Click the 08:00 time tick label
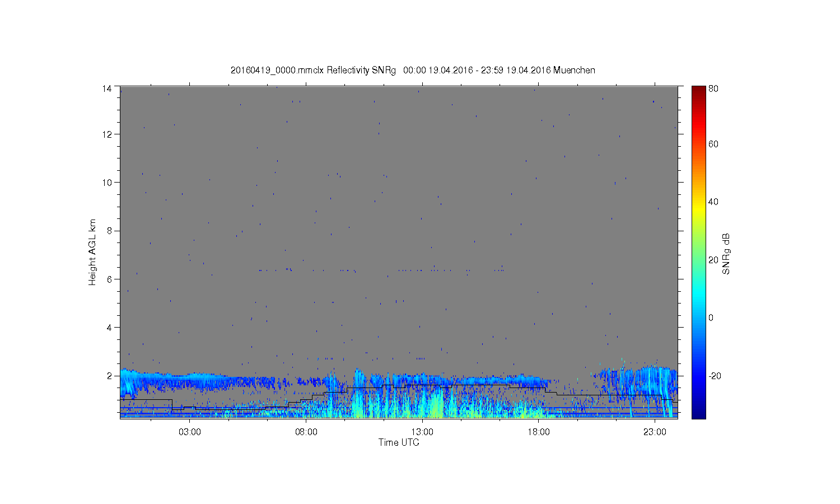Screen dimensions: 840x504 tap(306, 432)
